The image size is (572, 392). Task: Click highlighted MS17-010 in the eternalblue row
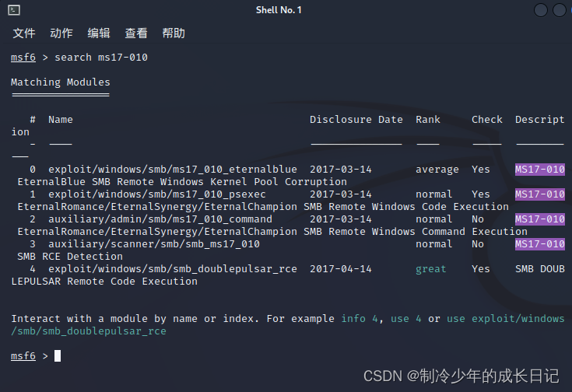pyautogui.click(x=540, y=170)
